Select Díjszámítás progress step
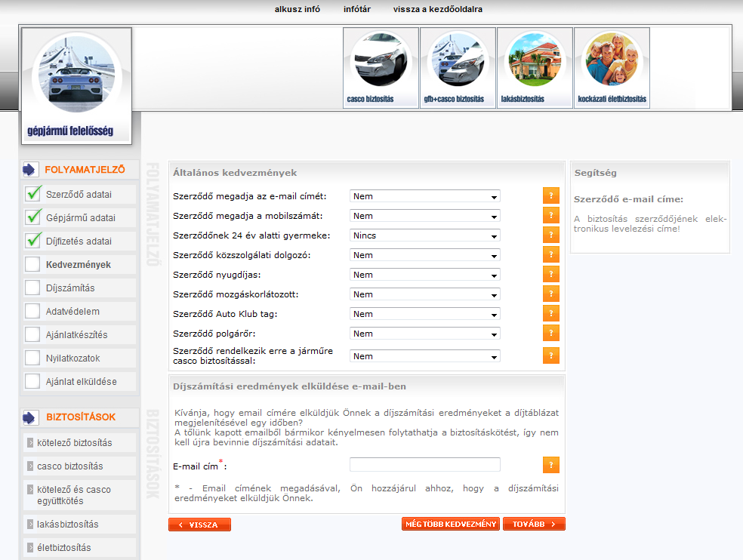The image size is (743, 560). 70,288
